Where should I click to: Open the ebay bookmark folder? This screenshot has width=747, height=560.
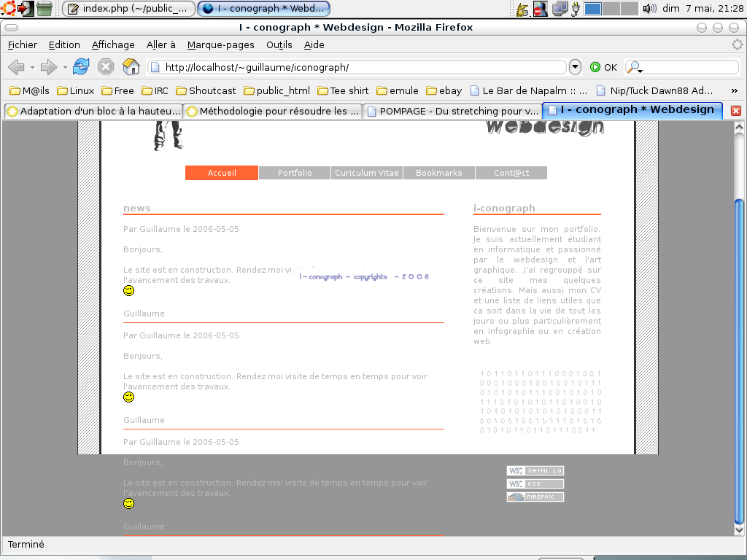coord(444,90)
